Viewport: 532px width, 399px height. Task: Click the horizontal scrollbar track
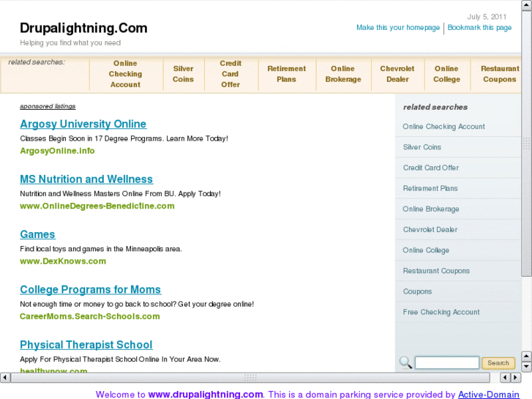tap(250, 377)
